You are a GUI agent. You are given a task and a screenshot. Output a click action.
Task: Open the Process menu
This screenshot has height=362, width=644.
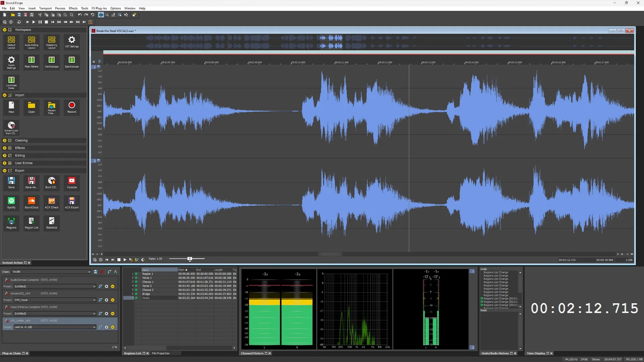coord(60,8)
